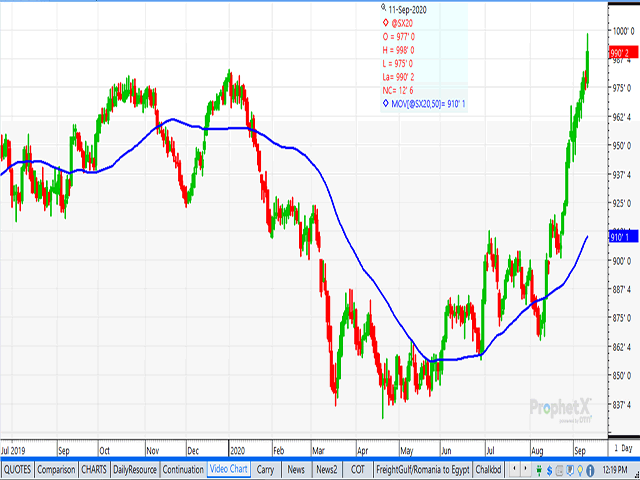Click the red diamond next to @SX20
The width and height of the screenshot is (640, 480).
pos(385,22)
